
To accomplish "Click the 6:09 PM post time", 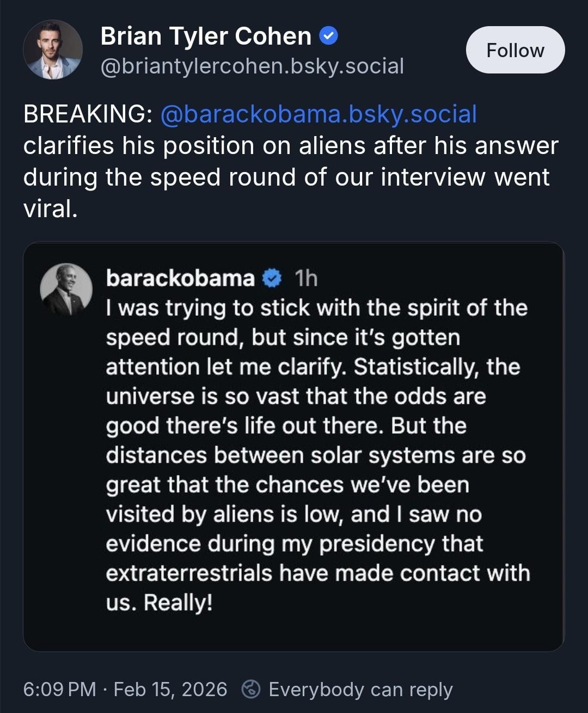I will tap(59, 689).
